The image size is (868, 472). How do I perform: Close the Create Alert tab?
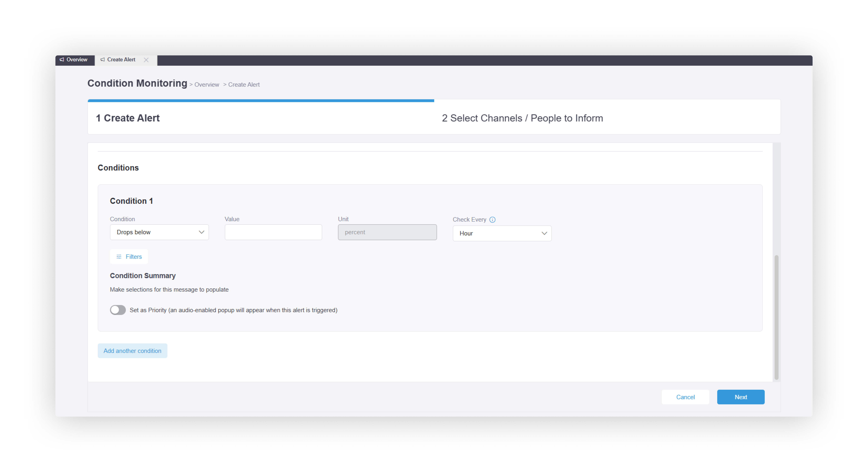pyautogui.click(x=146, y=60)
